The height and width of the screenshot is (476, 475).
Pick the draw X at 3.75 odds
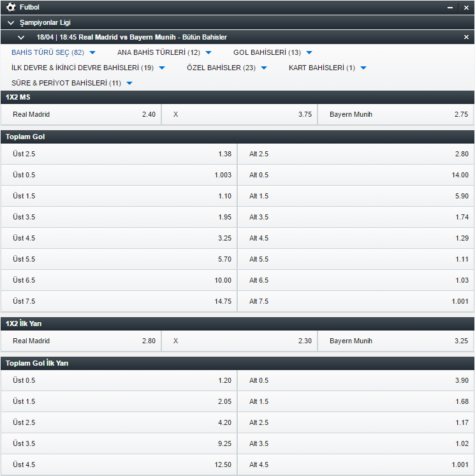239,115
